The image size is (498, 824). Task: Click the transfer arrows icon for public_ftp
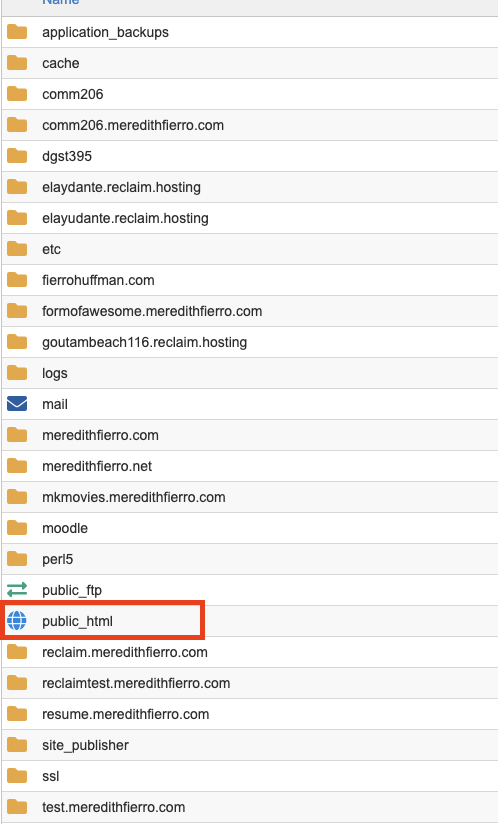click(17, 590)
